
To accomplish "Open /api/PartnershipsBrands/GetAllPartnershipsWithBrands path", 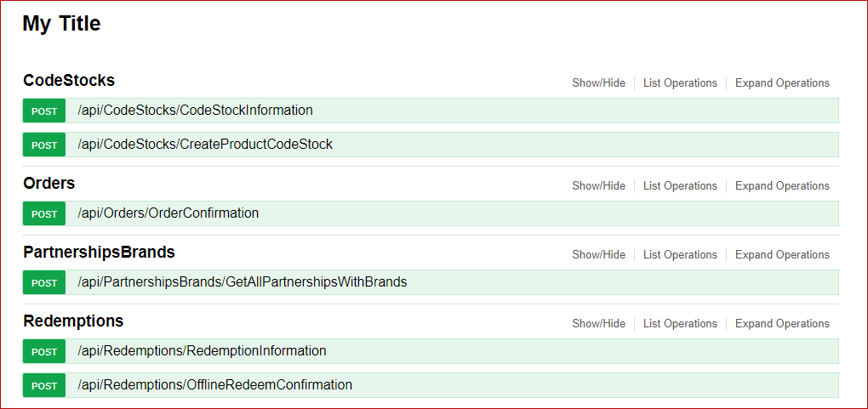I will (x=243, y=282).
